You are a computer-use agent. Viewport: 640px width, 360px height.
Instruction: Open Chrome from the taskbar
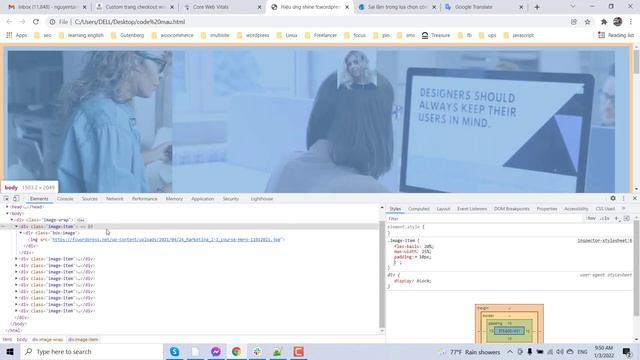[x=236, y=351]
